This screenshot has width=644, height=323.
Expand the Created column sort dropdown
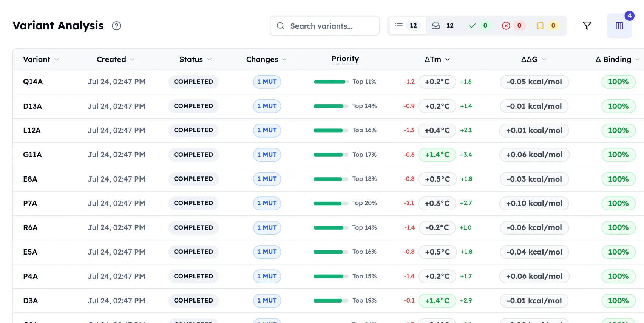coord(132,59)
